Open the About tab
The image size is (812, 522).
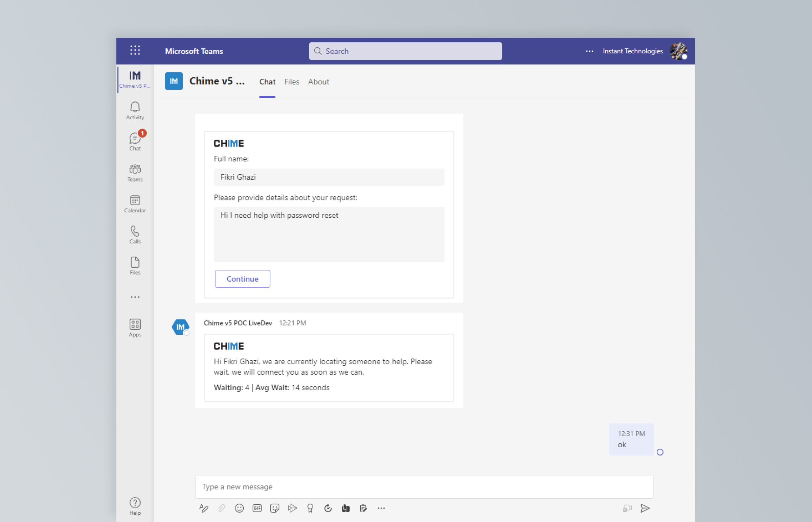318,82
